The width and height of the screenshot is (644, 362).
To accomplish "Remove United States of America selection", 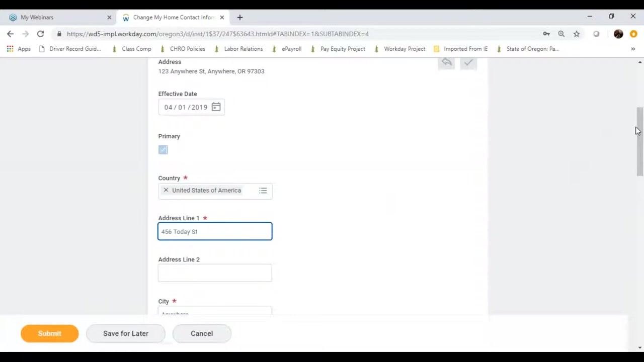I will click(166, 190).
